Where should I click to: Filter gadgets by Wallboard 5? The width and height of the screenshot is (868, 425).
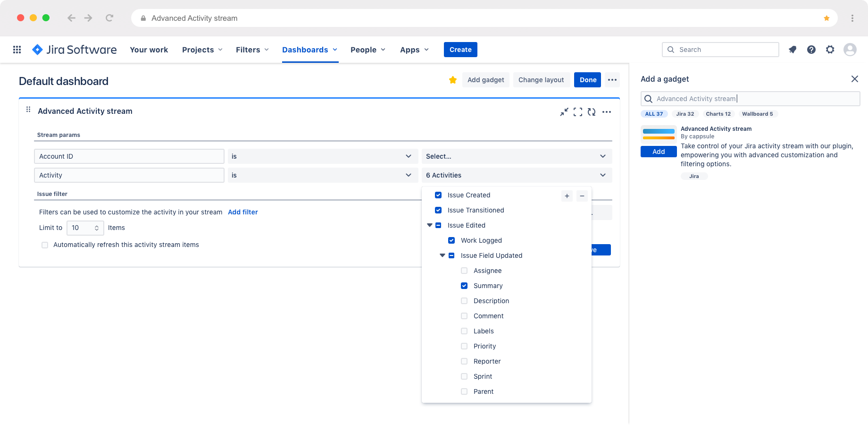coord(757,114)
